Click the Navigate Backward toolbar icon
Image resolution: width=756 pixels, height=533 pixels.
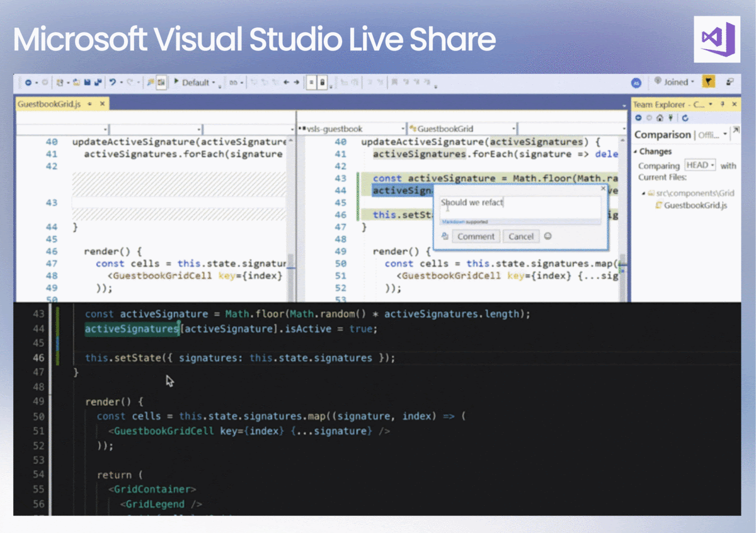click(x=28, y=83)
